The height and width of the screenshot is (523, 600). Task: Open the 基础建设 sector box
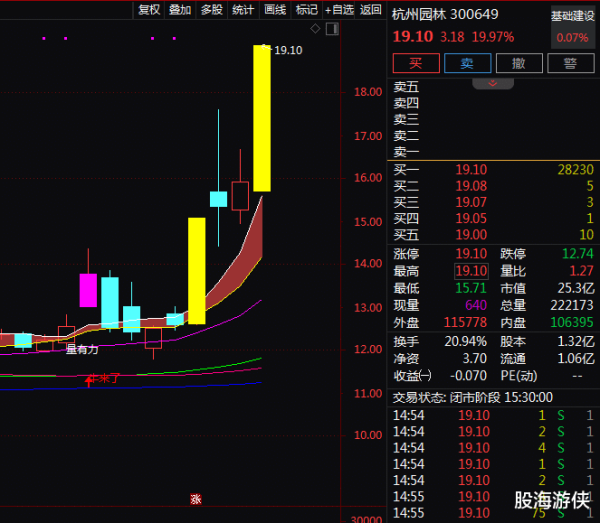point(573,27)
